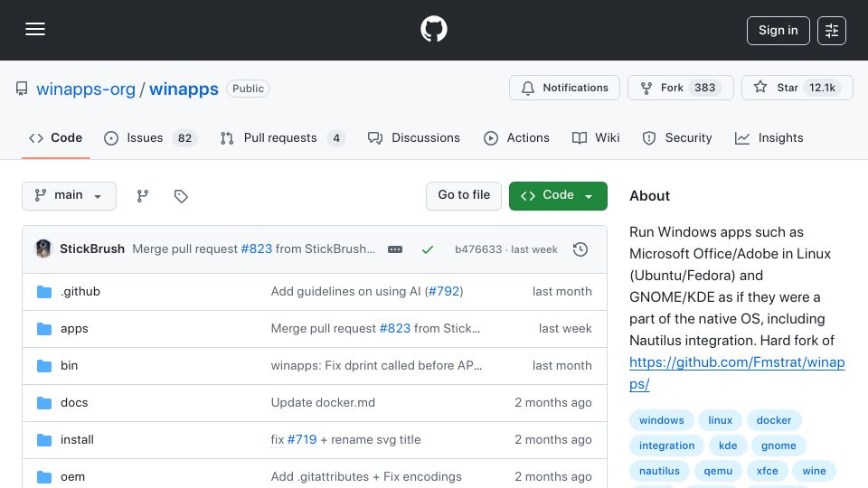Open the Pull requests tab
Screen dimensions: 868x488
[282, 137]
